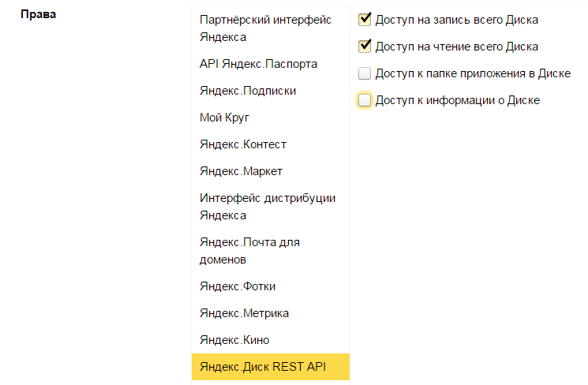Select Яндекс.Контест list item
Screen dimensions: 588x385
(243, 144)
